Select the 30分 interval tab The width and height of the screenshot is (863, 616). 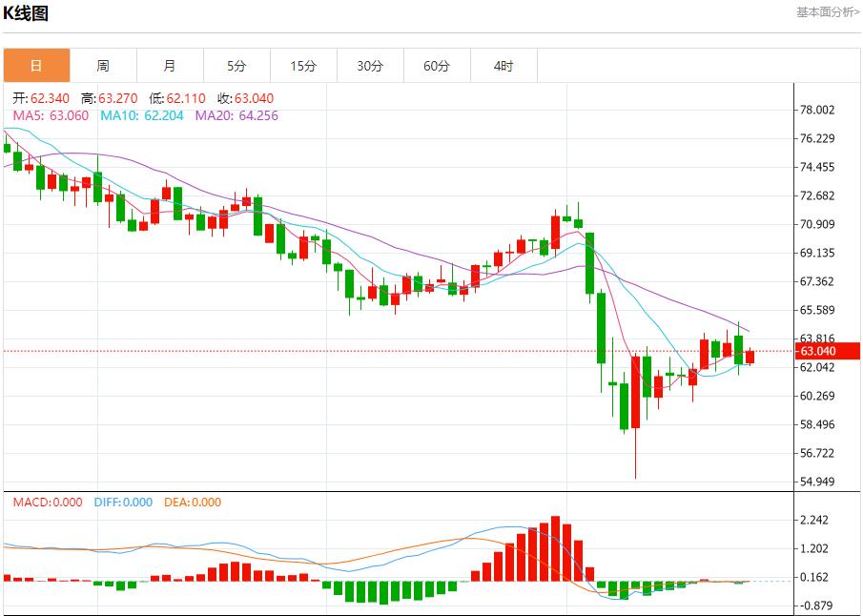(370, 66)
